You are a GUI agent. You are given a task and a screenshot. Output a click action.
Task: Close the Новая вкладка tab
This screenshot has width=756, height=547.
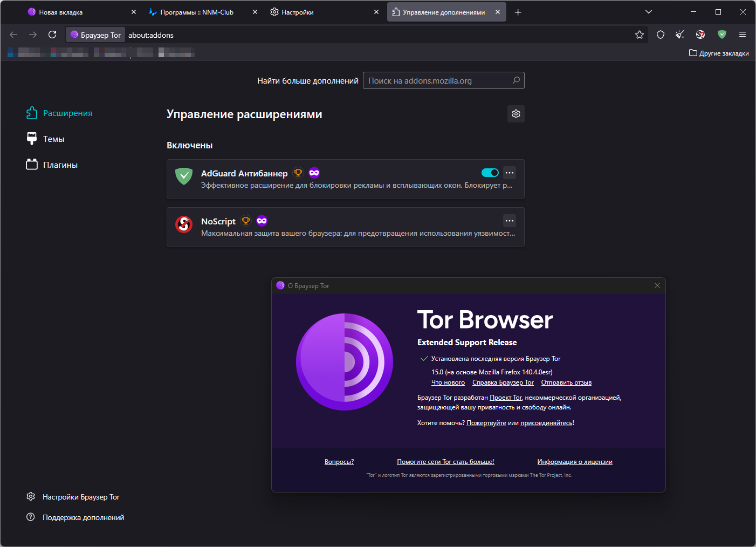click(x=134, y=12)
